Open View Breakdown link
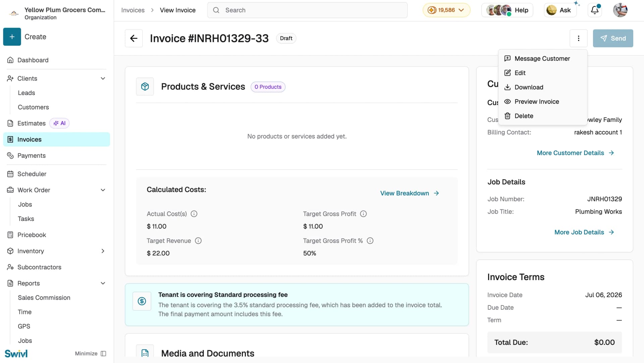The width and height of the screenshot is (644, 363). [410, 193]
